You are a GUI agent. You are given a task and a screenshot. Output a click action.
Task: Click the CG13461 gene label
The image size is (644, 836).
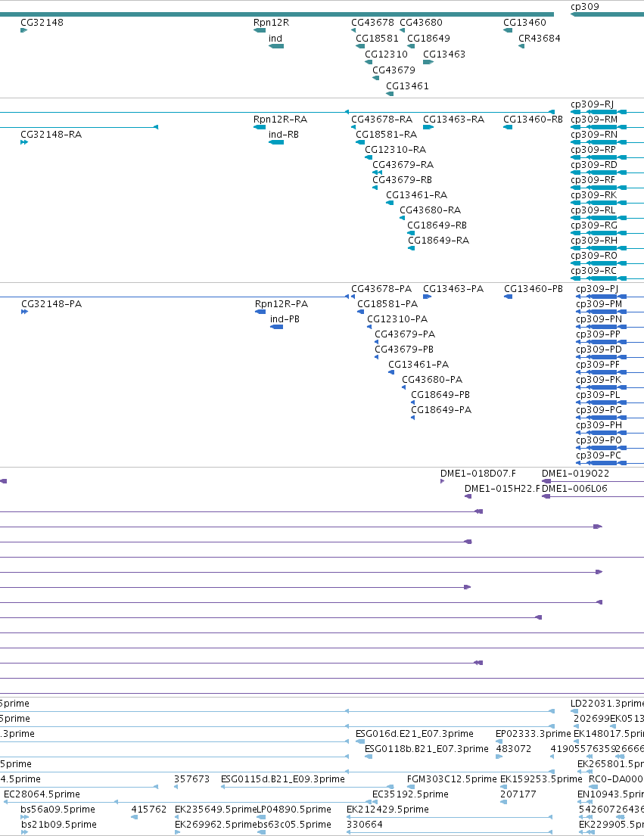(x=407, y=85)
